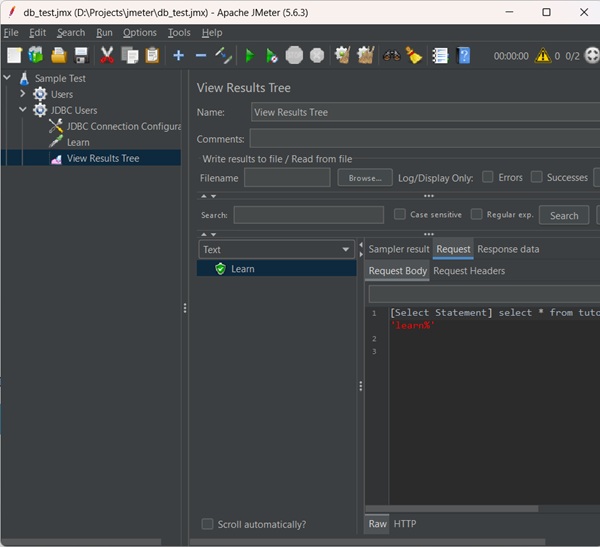Viewport: 600px width, 547px height.
Task: Click the warning triangle log icon
Action: pos(543,56)
